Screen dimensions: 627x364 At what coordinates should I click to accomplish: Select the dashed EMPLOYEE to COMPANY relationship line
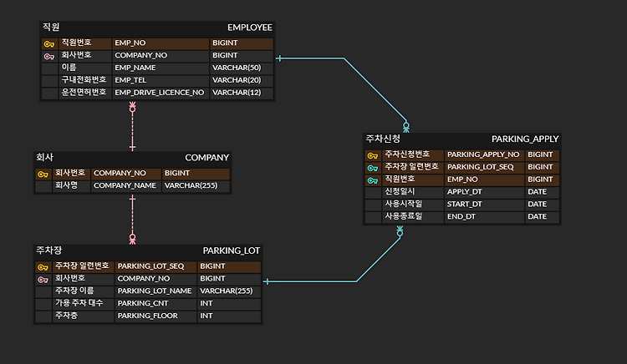[132, 128]
